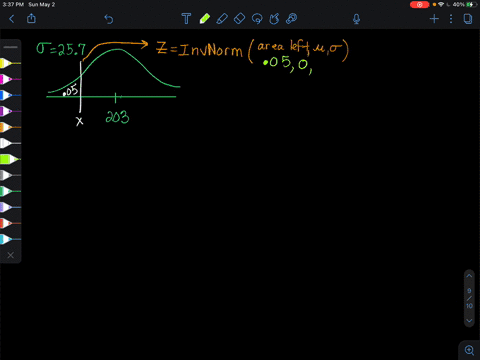Select the green Highlighter tool
The height and width of the screenshot is (360, 480).
click(205, 19)
